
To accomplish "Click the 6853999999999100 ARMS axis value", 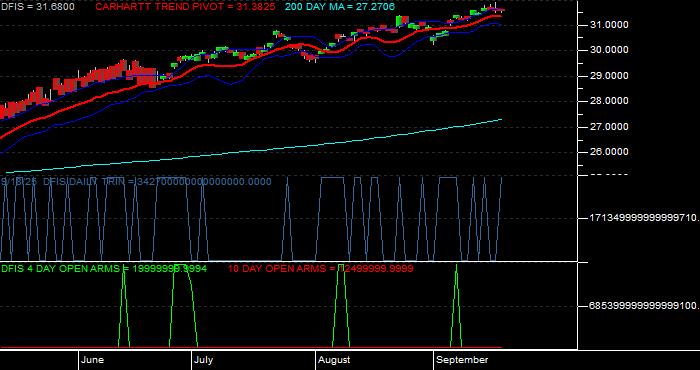I will (644, 306).
